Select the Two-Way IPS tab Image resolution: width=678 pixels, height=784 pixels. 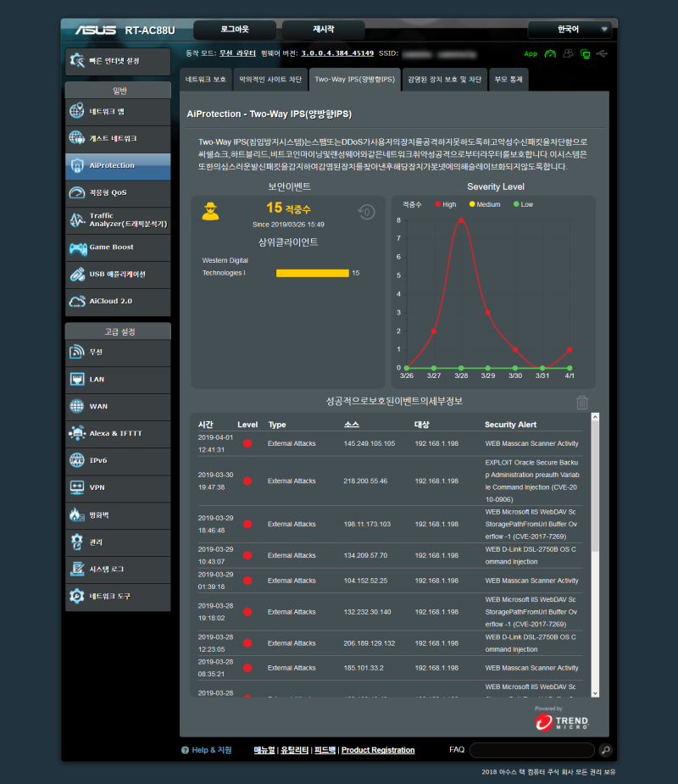tap(355, 80)
